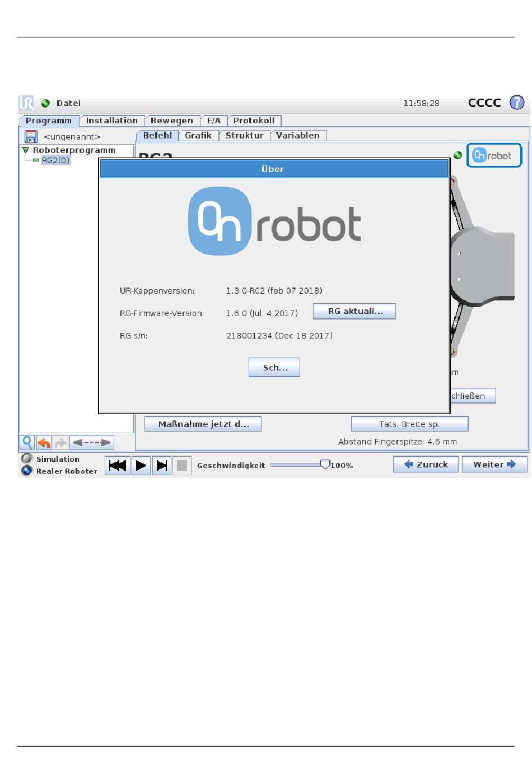This screenshot has height=783, width=532.
Task: Click the Weiter button
Action: [x=494, y=465]
